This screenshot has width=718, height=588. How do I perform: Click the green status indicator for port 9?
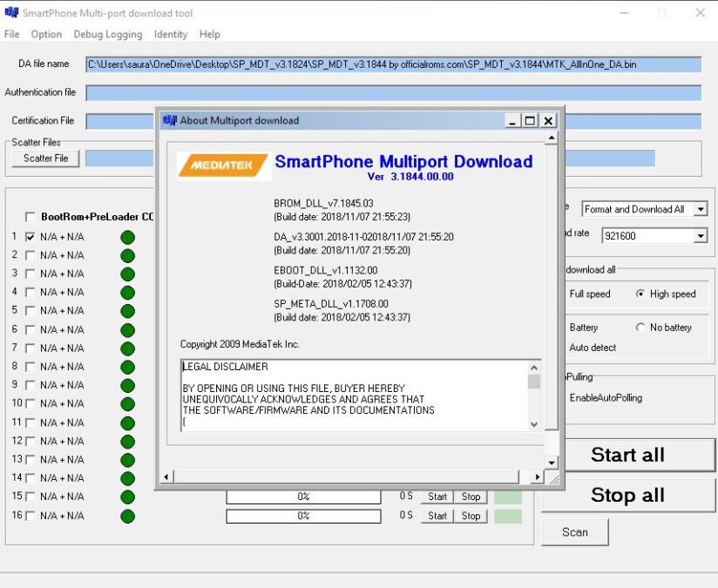coord(128,386)
